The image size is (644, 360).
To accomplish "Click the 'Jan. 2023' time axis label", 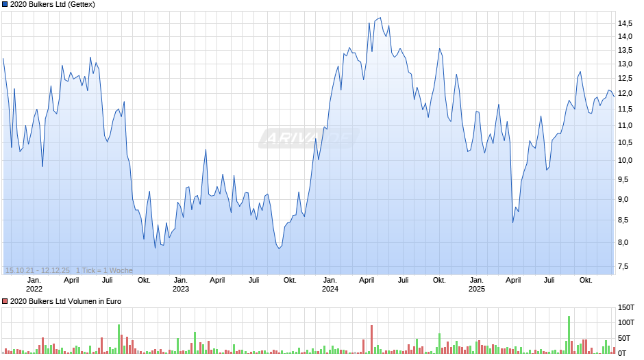I will (x=181, y=285).
